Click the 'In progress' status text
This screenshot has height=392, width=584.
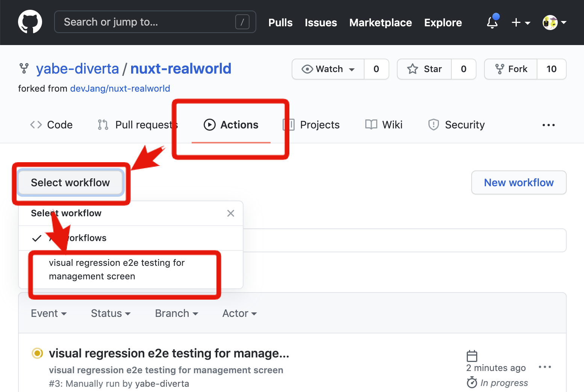click(504, 383)
